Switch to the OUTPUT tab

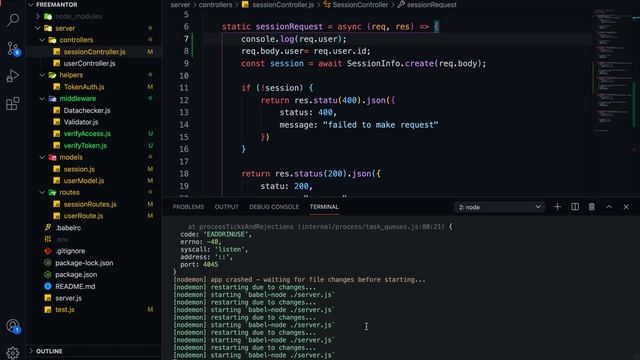click(227, 207)
